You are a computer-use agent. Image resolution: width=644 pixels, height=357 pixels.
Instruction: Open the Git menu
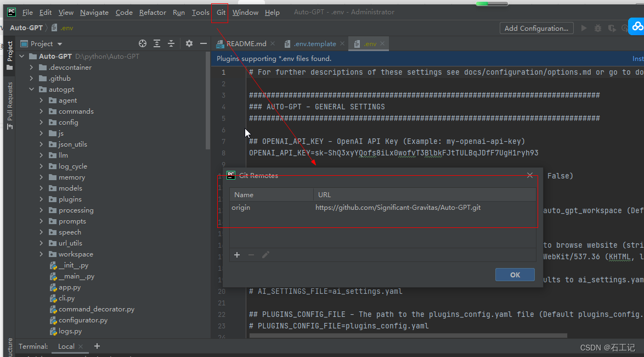pos(221,12)
